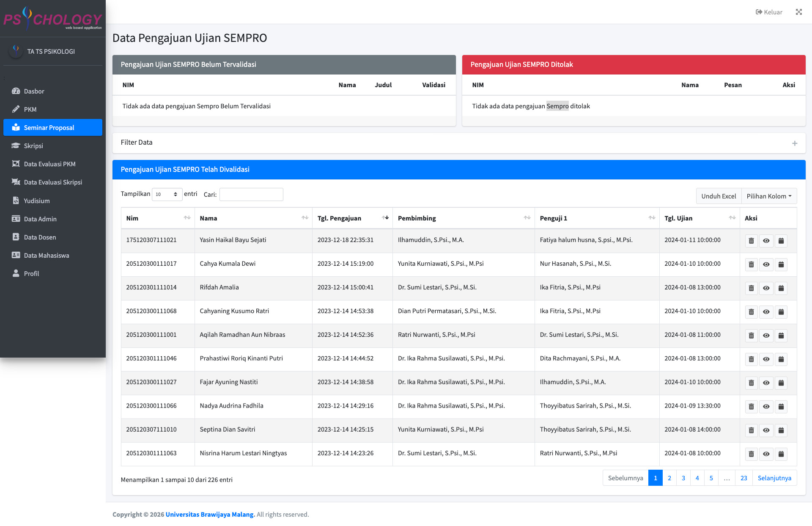812x526 pixels.
Task: Click calendar icon for Nadya Audrina Fadhila
Action: 781,407
